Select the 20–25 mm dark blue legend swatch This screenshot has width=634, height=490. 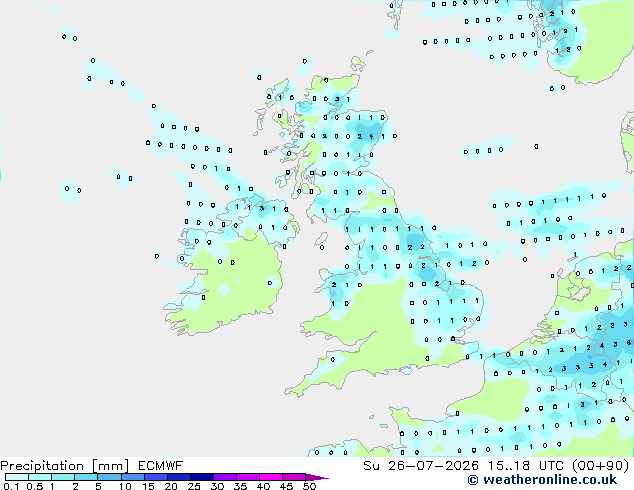178,477
